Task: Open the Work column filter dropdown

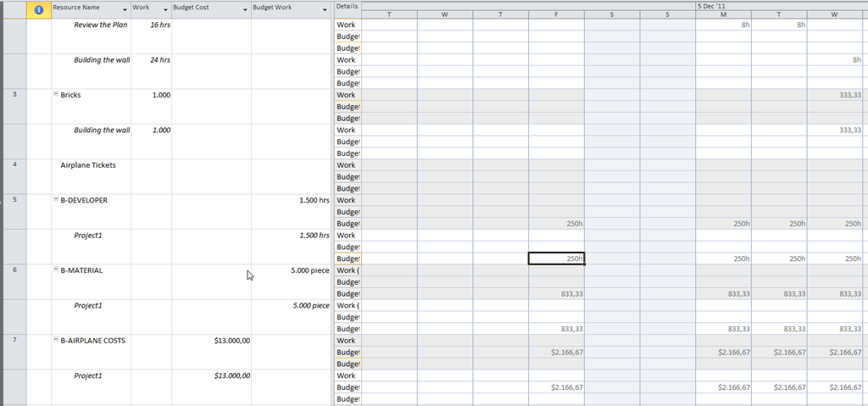Action: click(x=166, y=9)
